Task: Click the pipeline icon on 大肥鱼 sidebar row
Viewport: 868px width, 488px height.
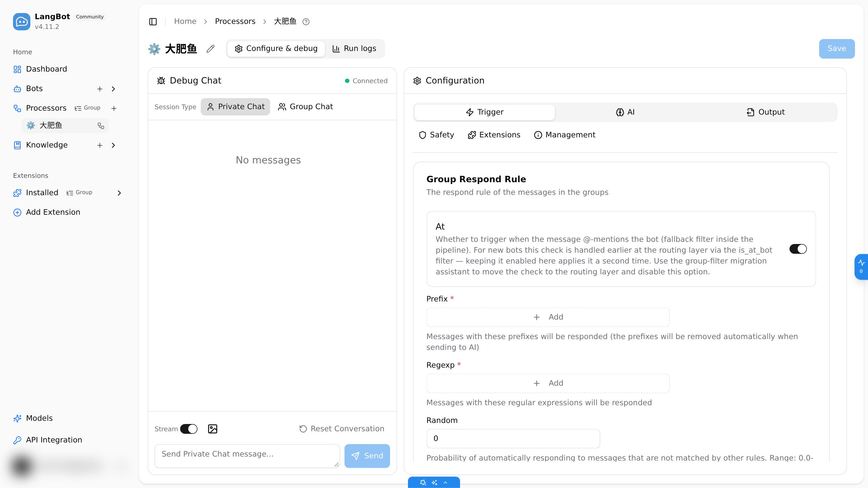Action: point(101,126)
